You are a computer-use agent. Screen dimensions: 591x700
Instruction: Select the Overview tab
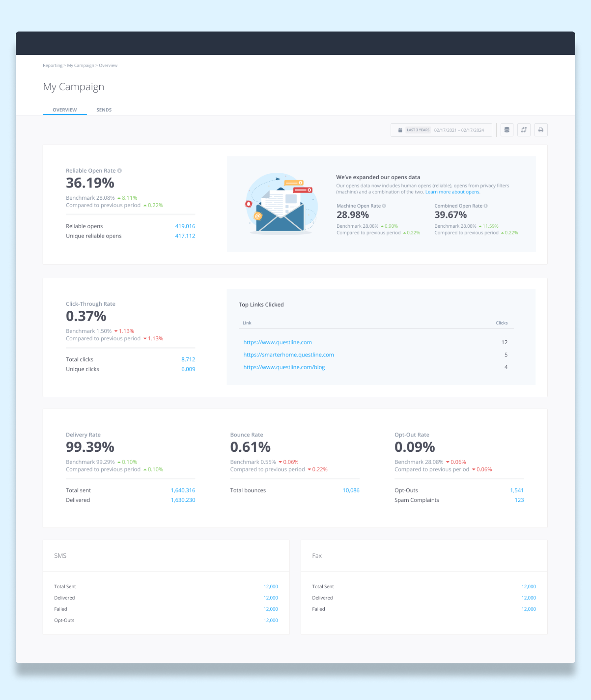pyautogui.click(x=65, y=110)
